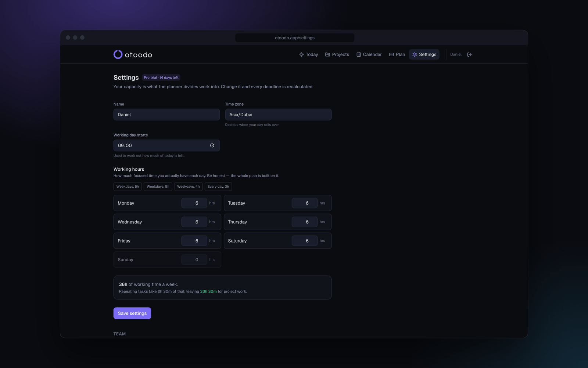Open the Today tab
The height and width of the screenshot is (368, 588).
coord(309,54)
